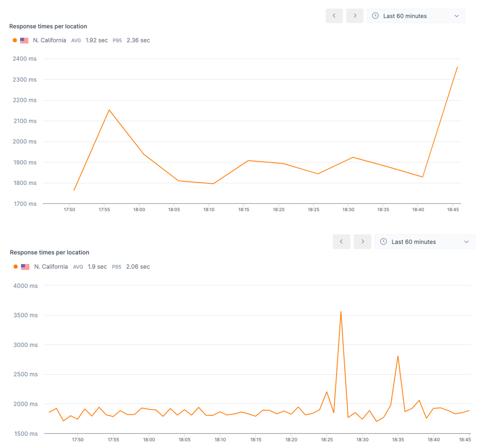This screenshot has width=487, height=448.
Task: Click next time range arrow in top chart
Action: (355, 16)
